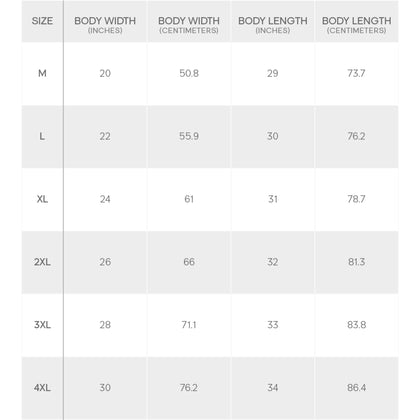
Task: Select the BODY WIDTH (CENTIMETERS) header
Action: [189, 25]
